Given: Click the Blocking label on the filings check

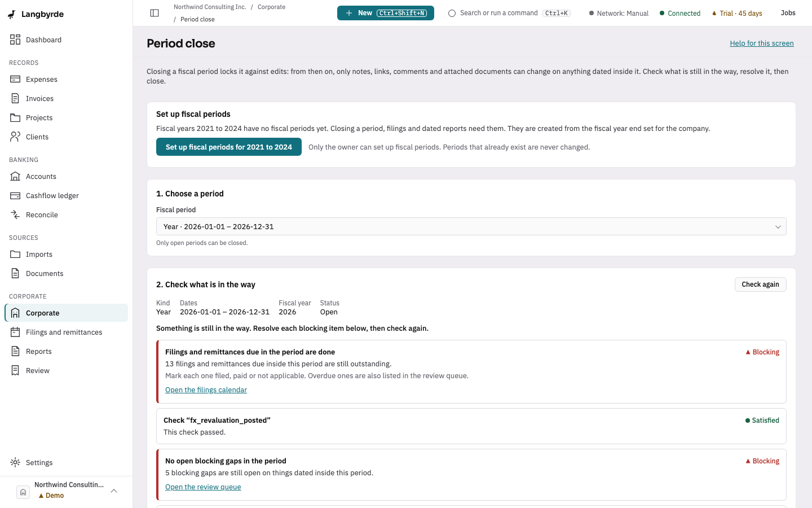Looking at the screenshot, I should coord(762,352).
